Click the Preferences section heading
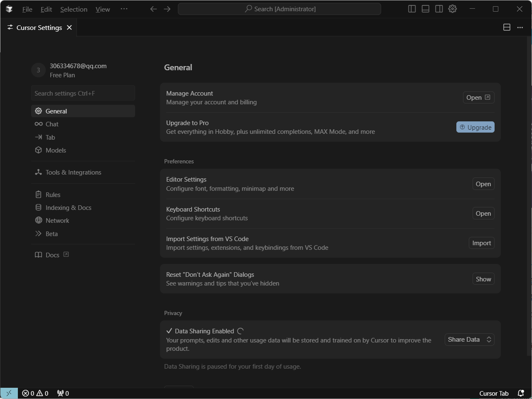The image size is (532, 399). 179,161
